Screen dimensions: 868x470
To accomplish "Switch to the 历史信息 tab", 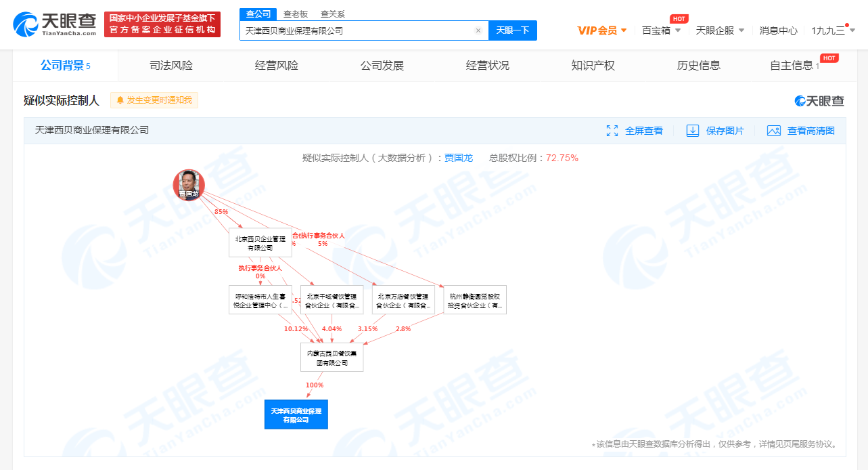I will pyautogui.click(x=699, y=66).
